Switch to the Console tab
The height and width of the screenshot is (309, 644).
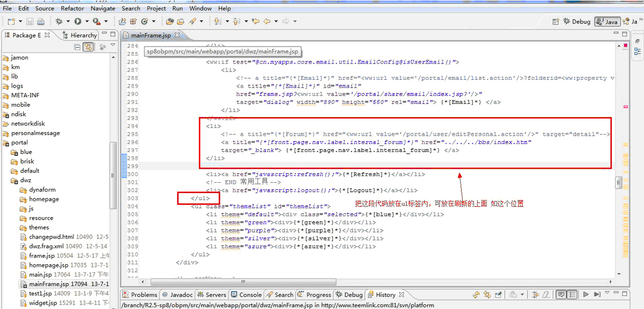[246, 295]
